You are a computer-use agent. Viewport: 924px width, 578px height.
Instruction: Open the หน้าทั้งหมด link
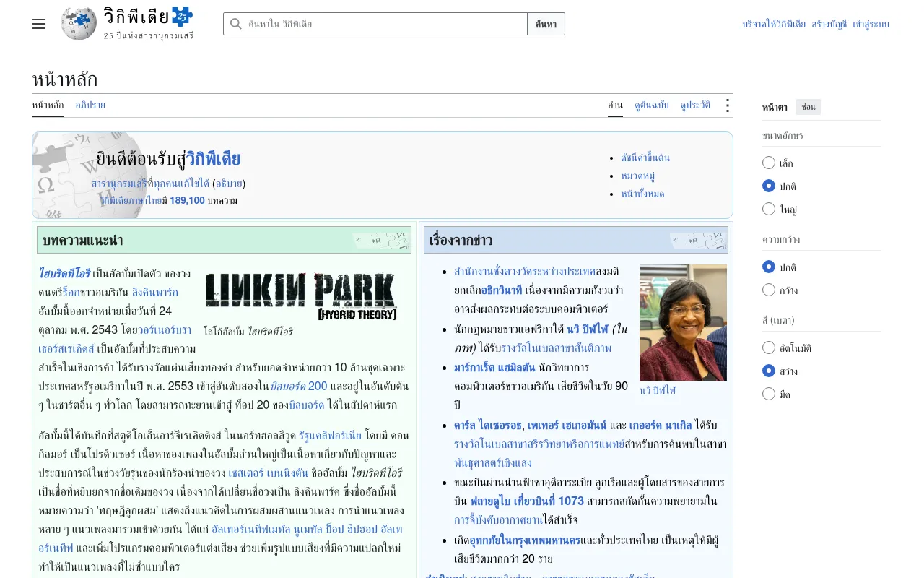click(x=642, y=194)
